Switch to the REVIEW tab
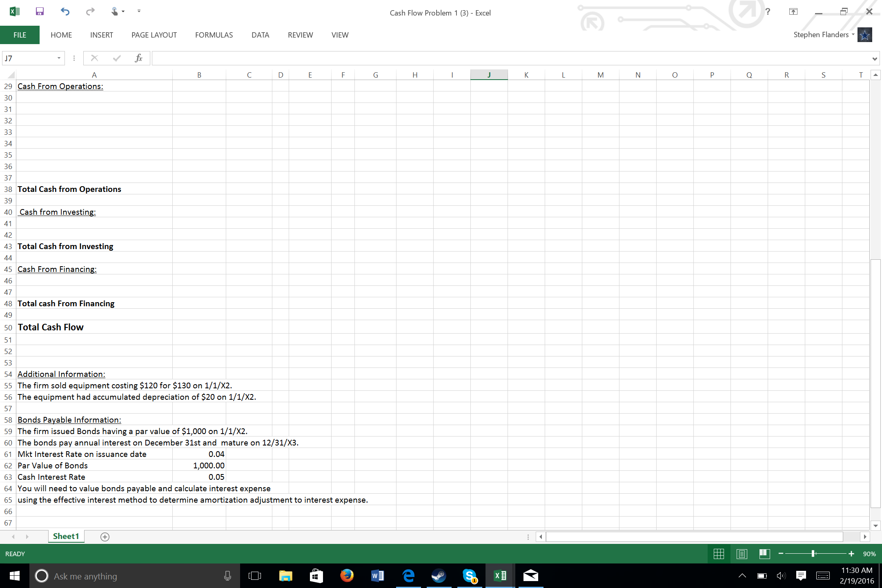Screen dimensions: 882x588 [300, 35]
